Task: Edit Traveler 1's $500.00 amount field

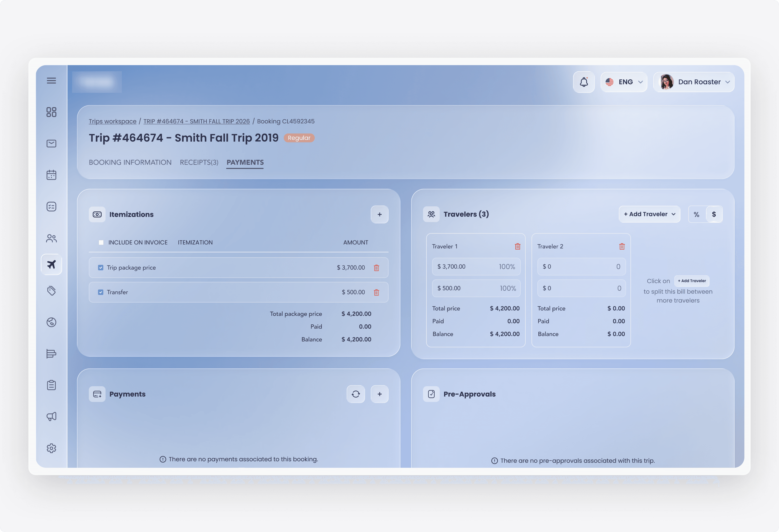Action: [476, 288]
